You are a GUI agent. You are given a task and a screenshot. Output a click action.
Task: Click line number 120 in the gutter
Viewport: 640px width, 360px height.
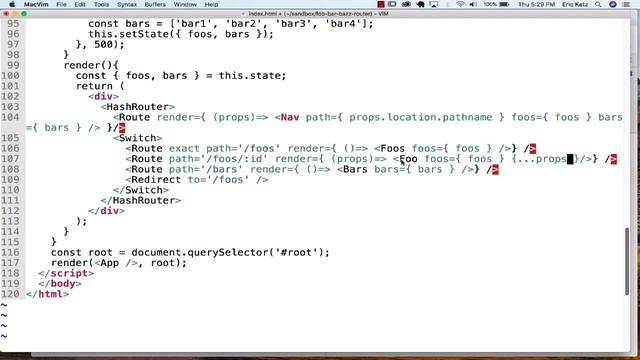[10, 294]
